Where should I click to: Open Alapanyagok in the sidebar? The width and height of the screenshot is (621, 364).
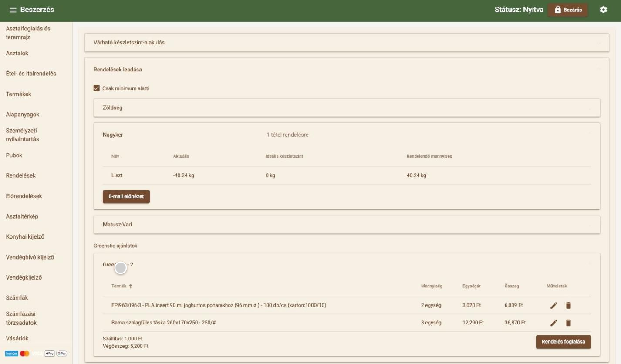click(23, 115)
